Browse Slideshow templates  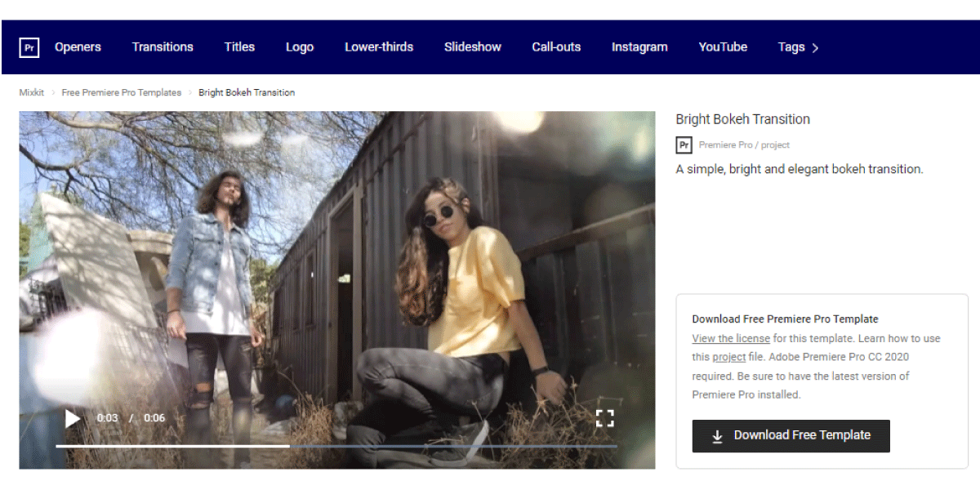(x=473, y=47)
